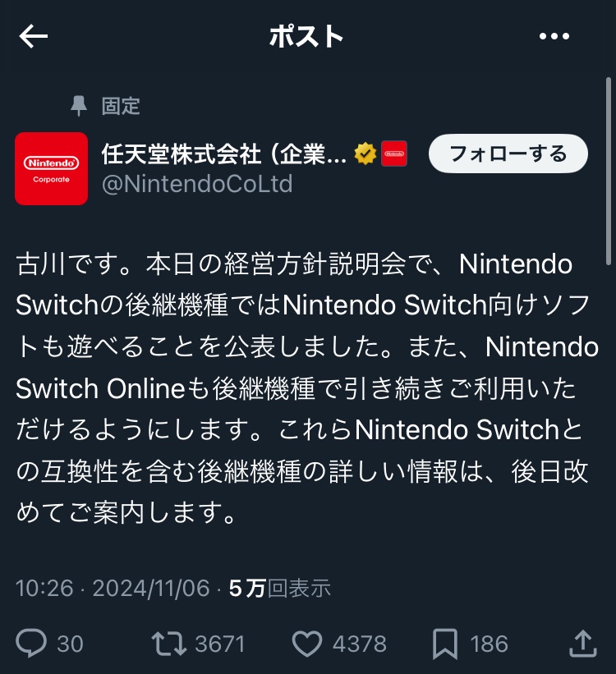Repost using the retweet arrows icon

169,643
